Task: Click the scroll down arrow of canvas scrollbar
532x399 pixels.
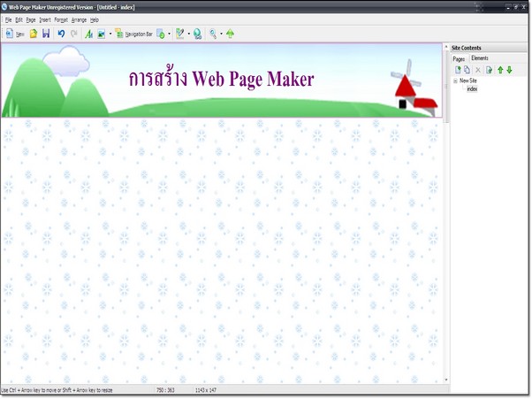Action: pyautogui.click(x=446, y=380)
